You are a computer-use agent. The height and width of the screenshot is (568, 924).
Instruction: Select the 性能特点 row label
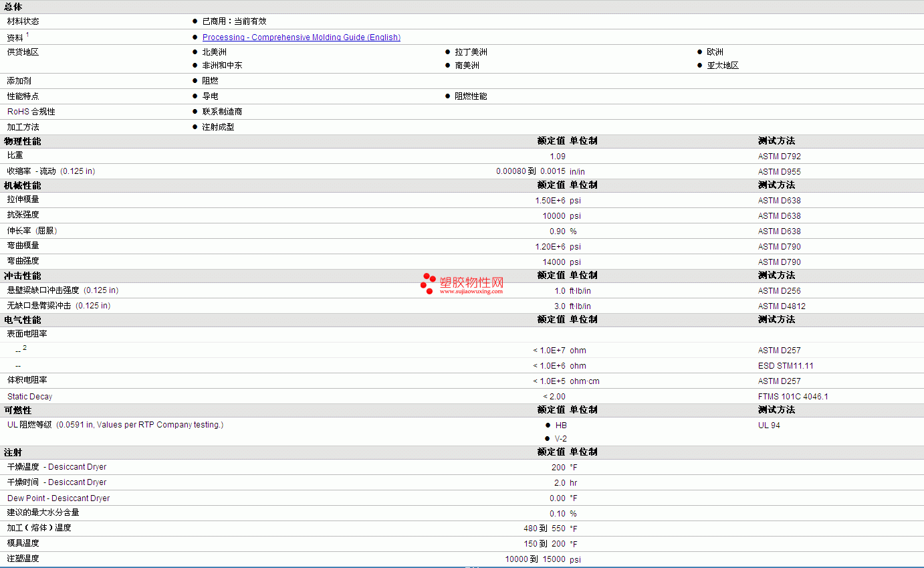tap(23, 96)
